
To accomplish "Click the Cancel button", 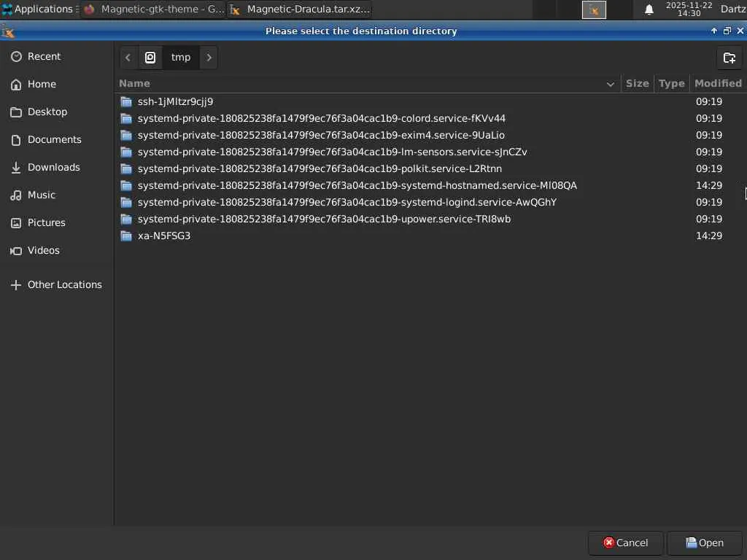I will coord(626,542).
